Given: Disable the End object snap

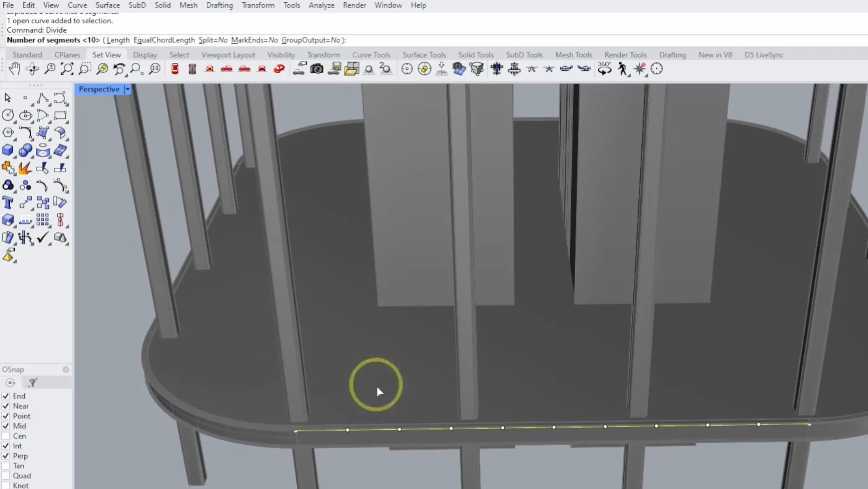Looking at the screenshot, I should click(6, 396).
